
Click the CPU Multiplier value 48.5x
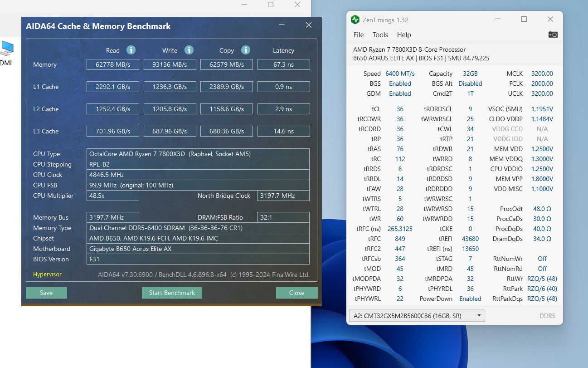113,196
